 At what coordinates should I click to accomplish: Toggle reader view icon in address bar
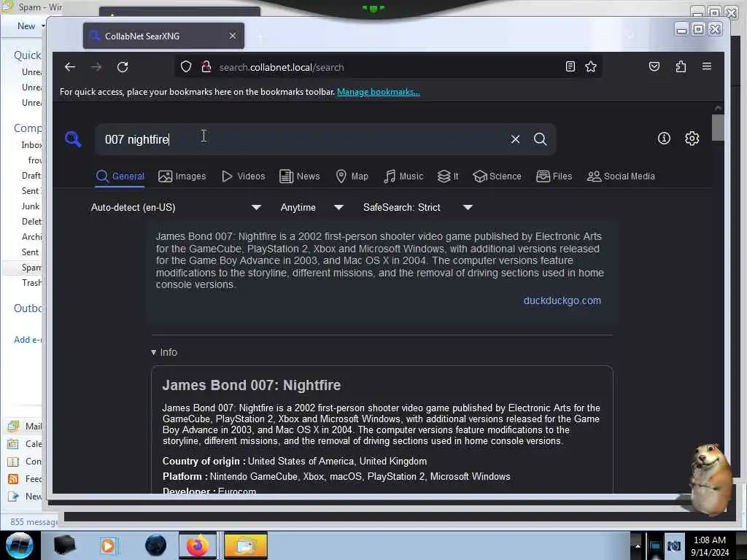[570, 66]
